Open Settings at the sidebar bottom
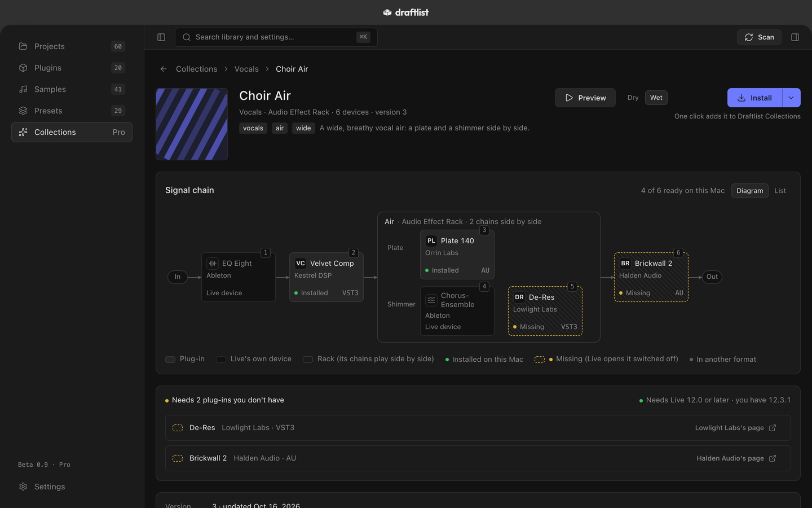The width and height of the screenshot is (812, 508). (72, 487)
